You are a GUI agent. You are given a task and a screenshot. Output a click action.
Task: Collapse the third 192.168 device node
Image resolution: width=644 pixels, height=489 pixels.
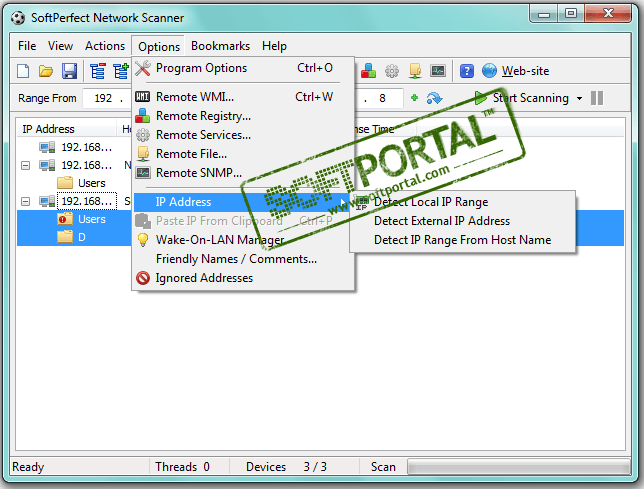coord(25,202)
